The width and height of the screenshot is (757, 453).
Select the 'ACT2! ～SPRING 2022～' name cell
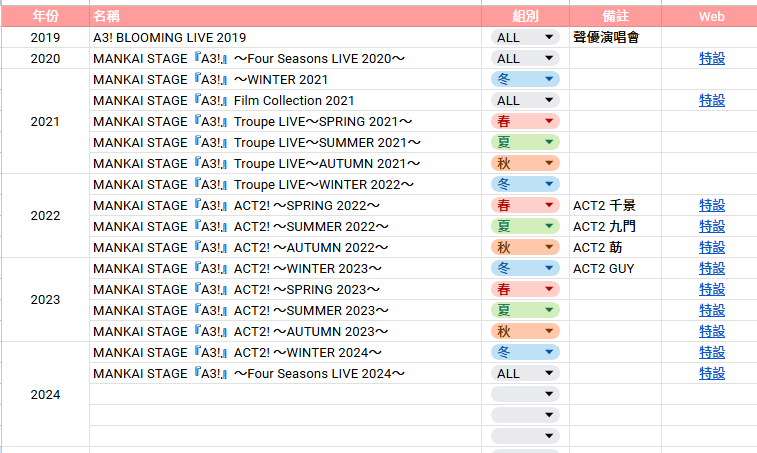[x=285, y=205]
